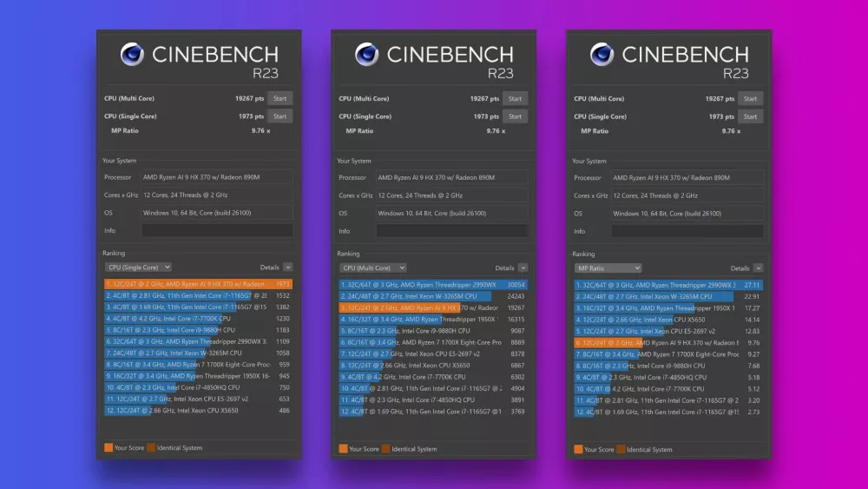Select the i9-9880H row scoring 1183
The height and width of the screenshot is (489, 868).
(x=198, y=330)
